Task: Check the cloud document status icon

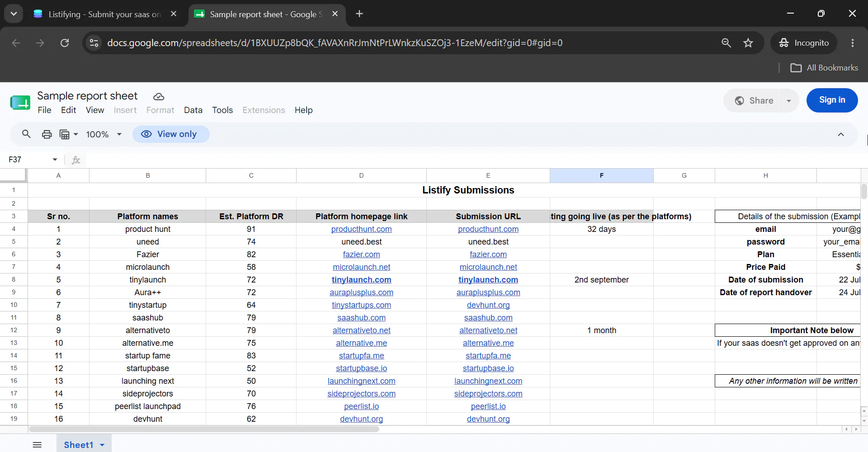Action: pos(159,96)
